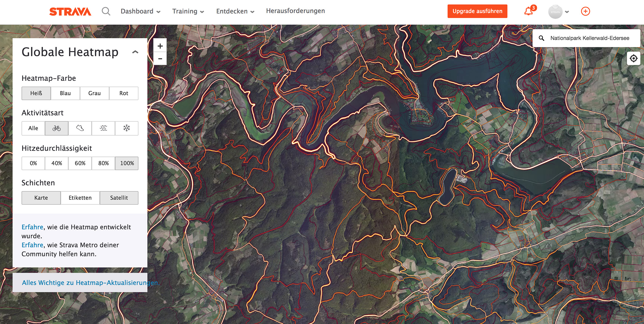Choose the winter snowflake activity icon
This screenshot has height=324, width=644.
coord(127,128)
